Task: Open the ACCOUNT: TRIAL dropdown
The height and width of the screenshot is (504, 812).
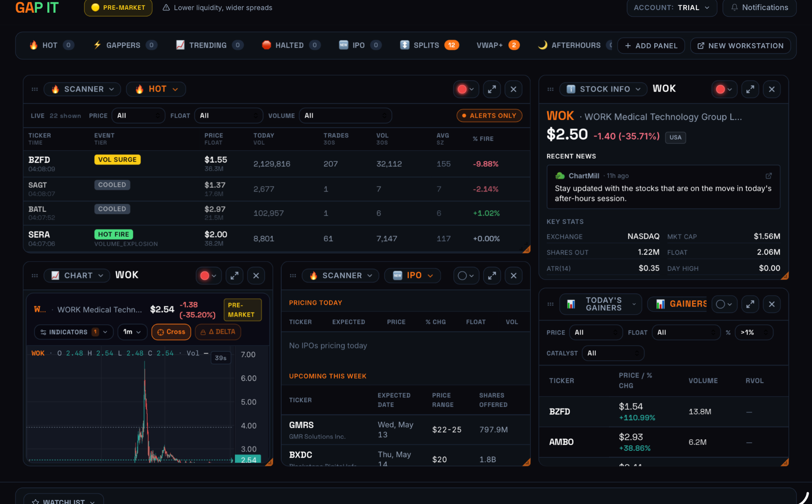Action: point(672,8)
